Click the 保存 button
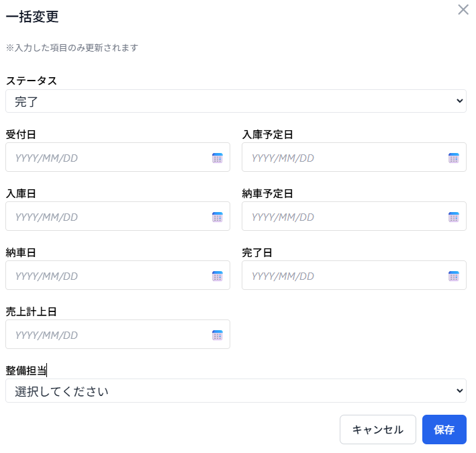The width and height of the screenshot is (476, 453). coord(444,430)
